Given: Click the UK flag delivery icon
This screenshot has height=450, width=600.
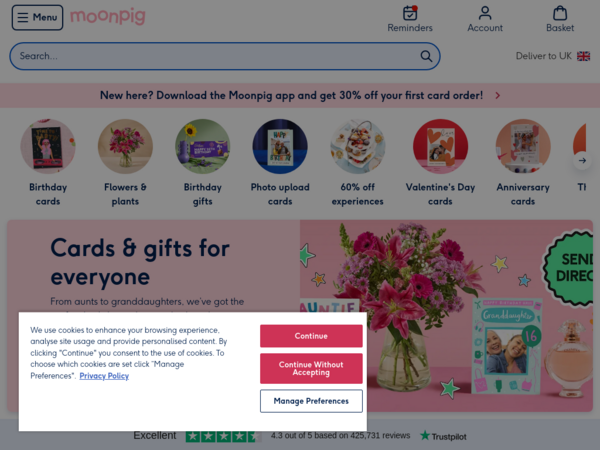Looking at the screenshot, I should coord(584,56).
